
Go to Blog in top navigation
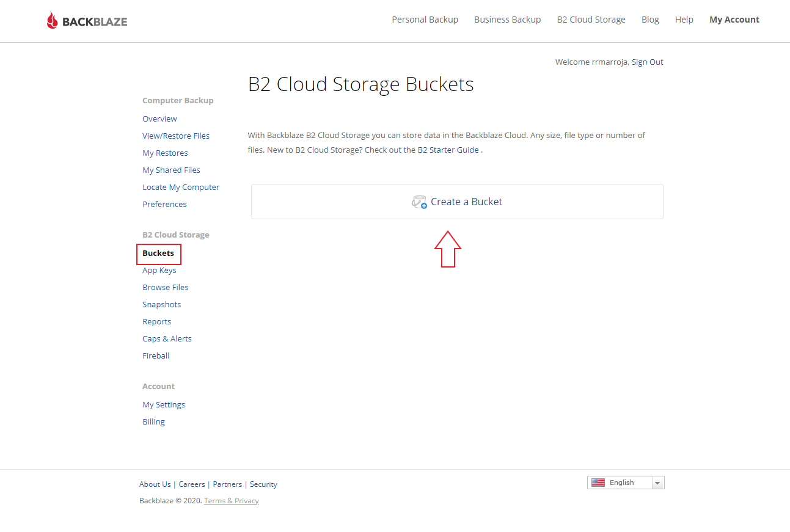(x=650, y=20)
